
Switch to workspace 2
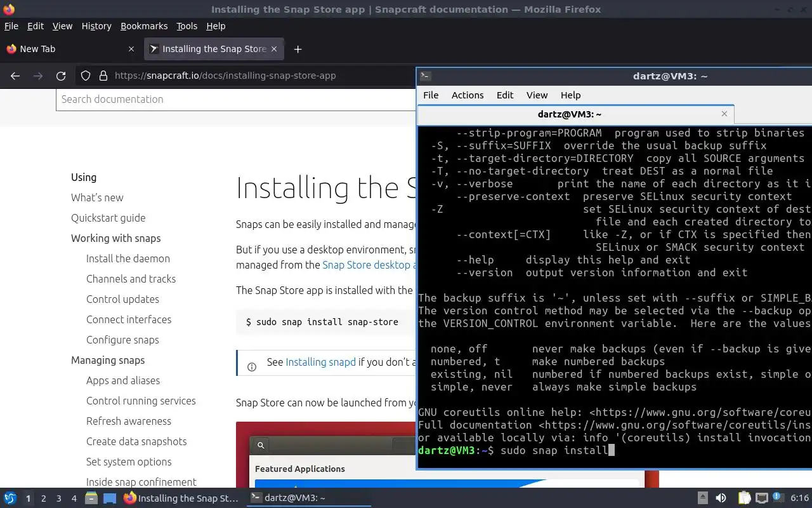[x=44, y=498]
